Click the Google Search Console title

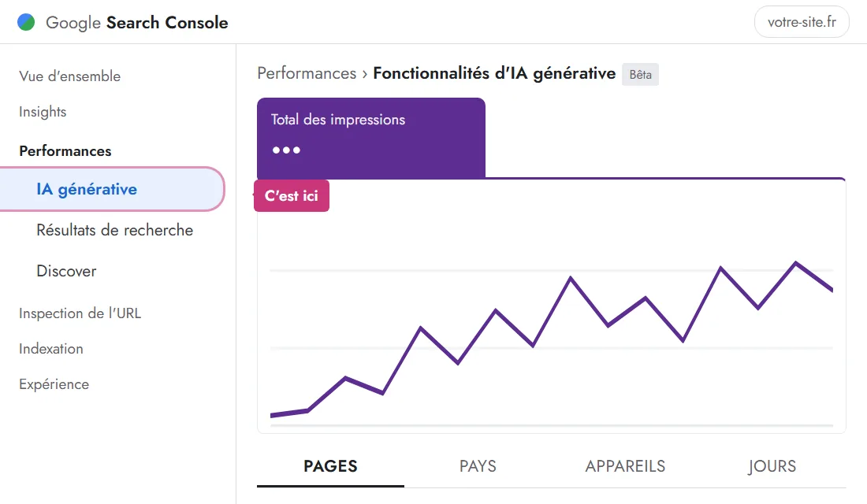click(x=136, y=23)
